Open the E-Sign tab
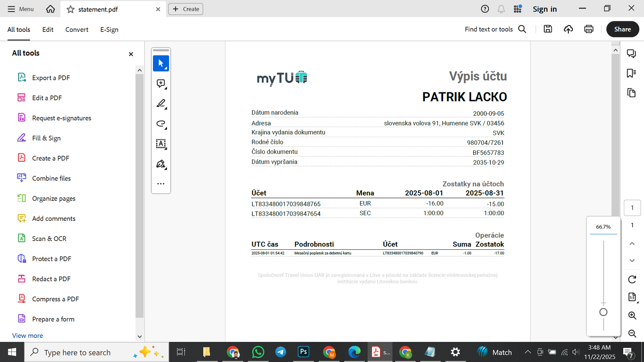 click(109, 29)
